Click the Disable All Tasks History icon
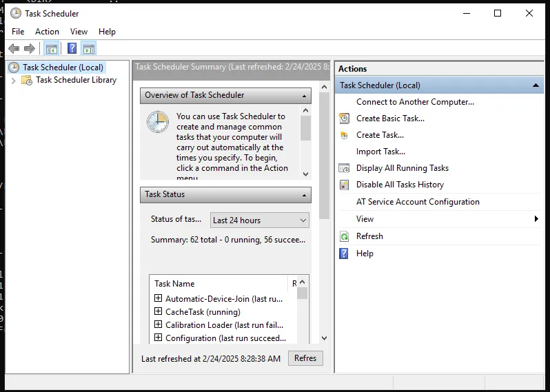 tap(344, 185)
